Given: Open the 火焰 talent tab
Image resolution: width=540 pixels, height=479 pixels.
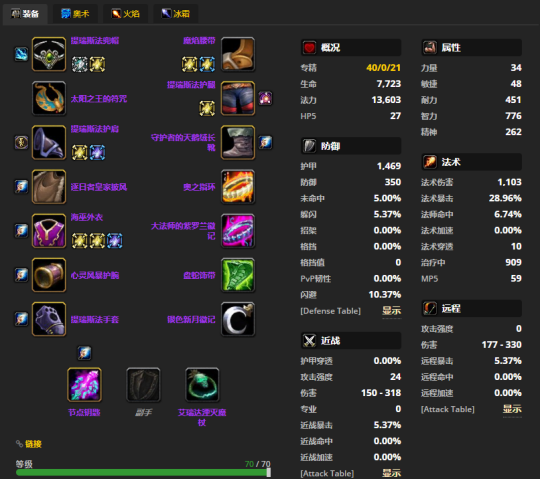Looking at the screenshot, I should [x=125, y=14].
